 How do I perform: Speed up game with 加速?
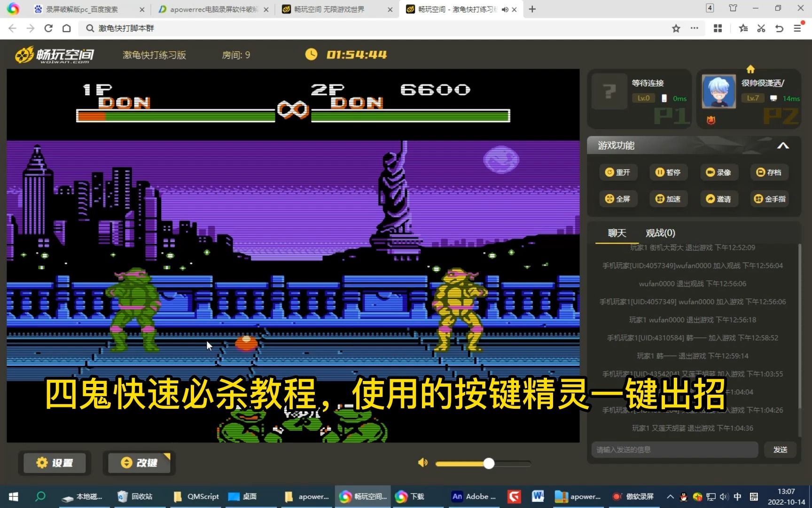(x=668, y=199)
